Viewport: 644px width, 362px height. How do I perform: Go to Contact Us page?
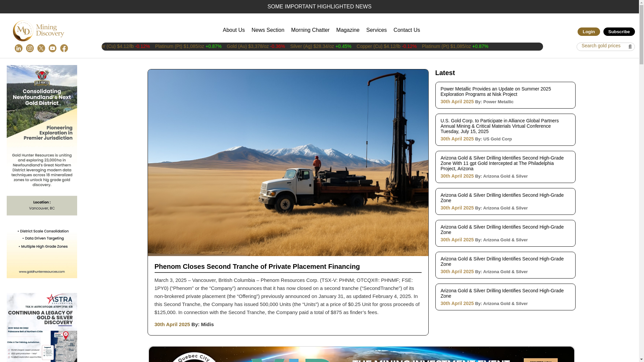[x=407, y=30]
